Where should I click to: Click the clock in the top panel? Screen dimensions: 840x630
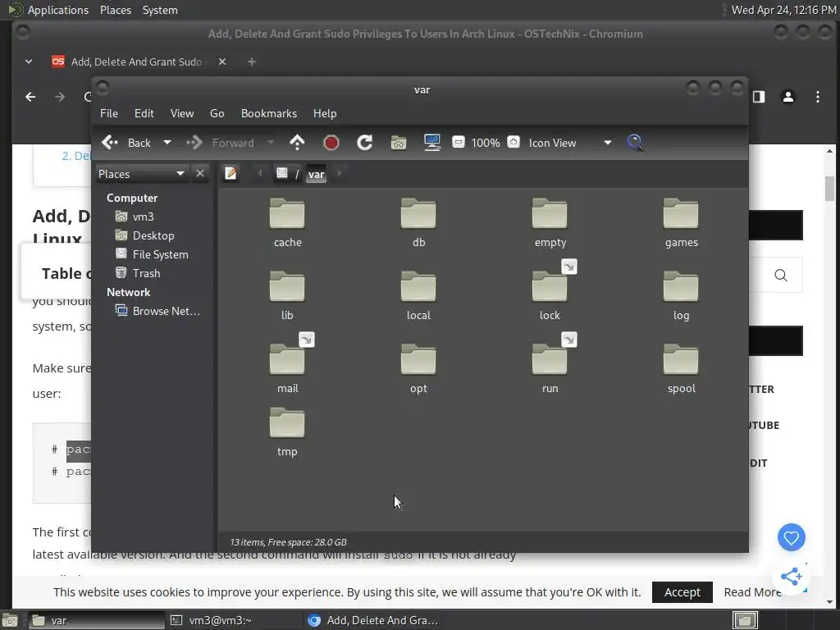click(x=783, y=10)
